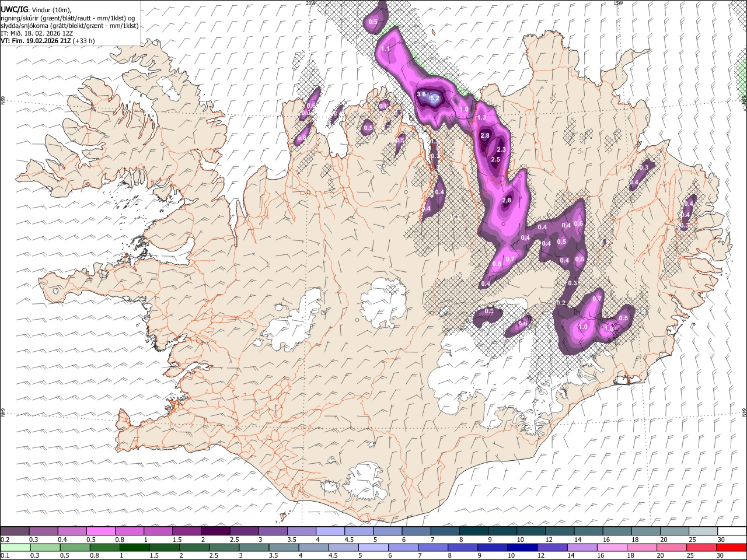This screenshot has height=560, width=747.
Task: Pick the upper legend swatch between 0.2 and 0.3
Action: 15,531
